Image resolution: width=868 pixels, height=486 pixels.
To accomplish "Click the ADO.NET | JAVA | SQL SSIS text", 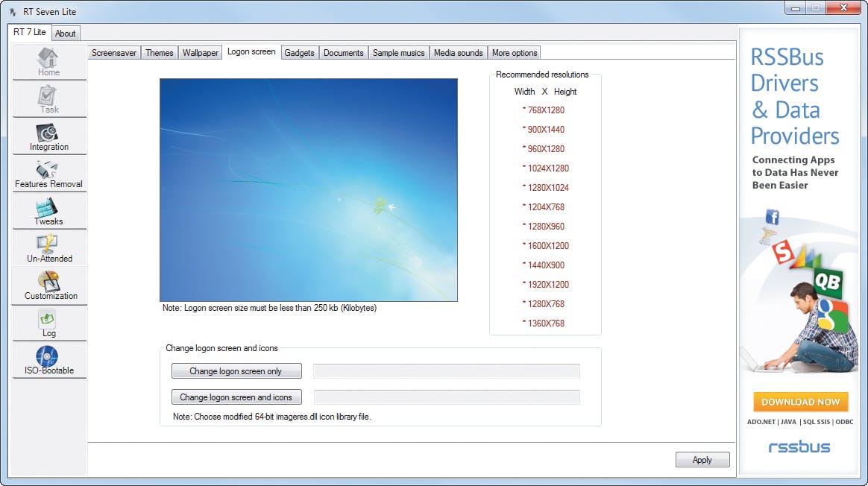I will pyautogui.click(x=800, y=422).
